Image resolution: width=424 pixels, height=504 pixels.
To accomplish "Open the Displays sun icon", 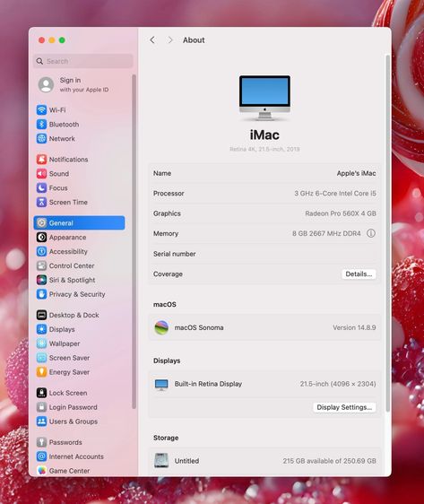I will click(x=41, y=329).
